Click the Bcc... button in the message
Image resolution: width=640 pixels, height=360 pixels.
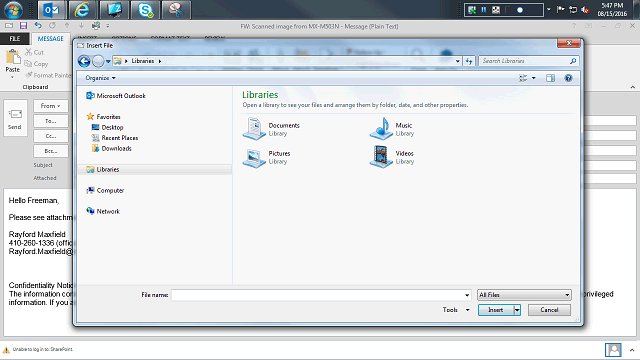tap(51, 151)
